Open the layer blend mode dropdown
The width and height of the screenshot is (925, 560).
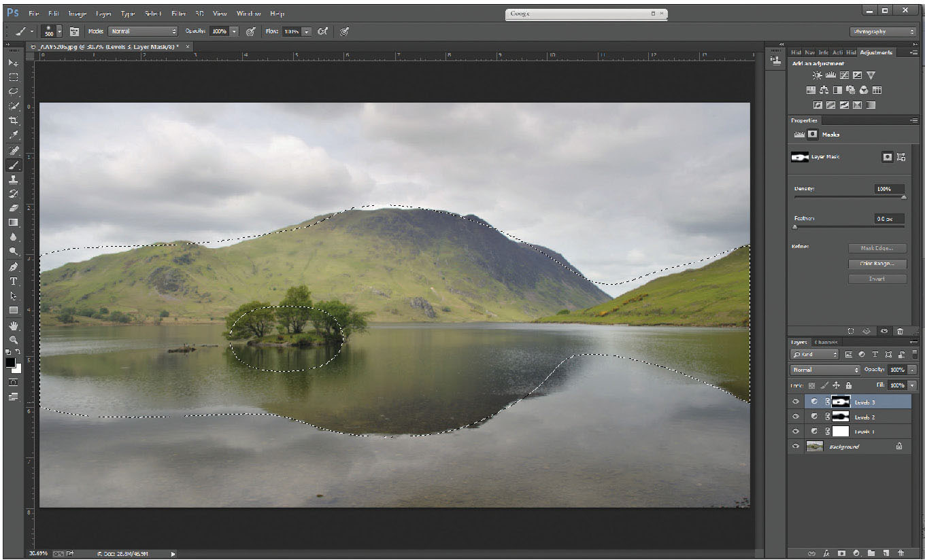[826, 370]
